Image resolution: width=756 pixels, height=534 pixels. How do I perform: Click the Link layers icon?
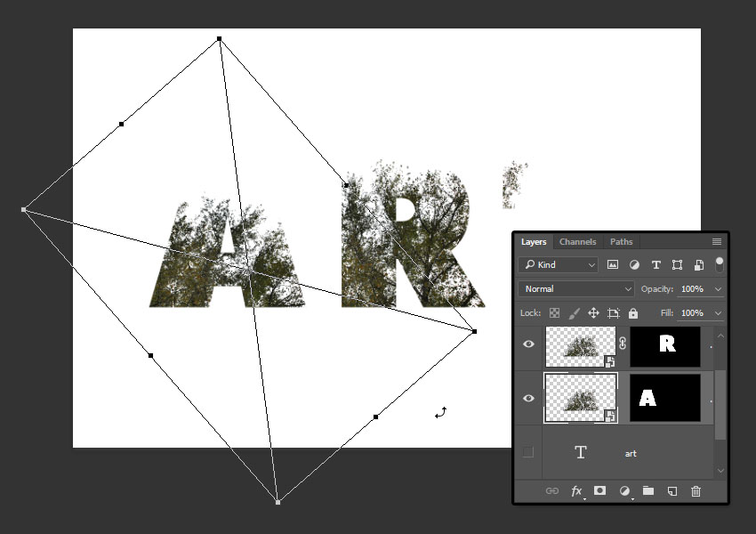click(x=551, y=490)
